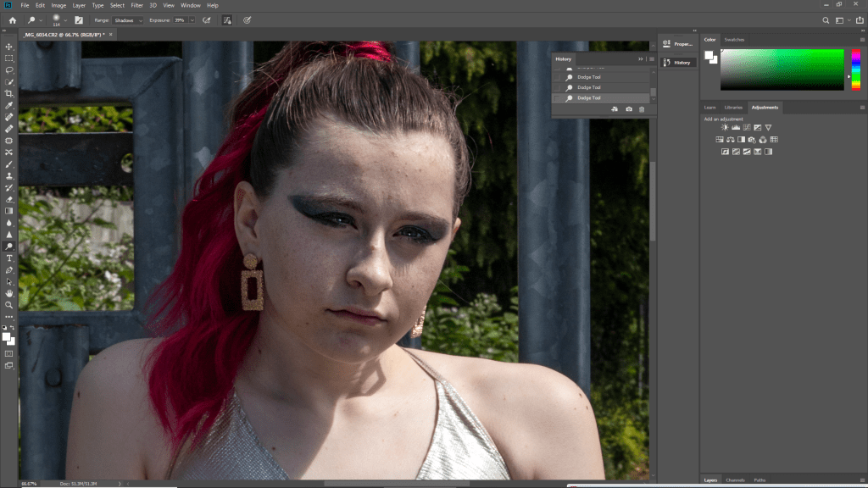
Task: Select the Move tool
Action: [x=9, y=47]
